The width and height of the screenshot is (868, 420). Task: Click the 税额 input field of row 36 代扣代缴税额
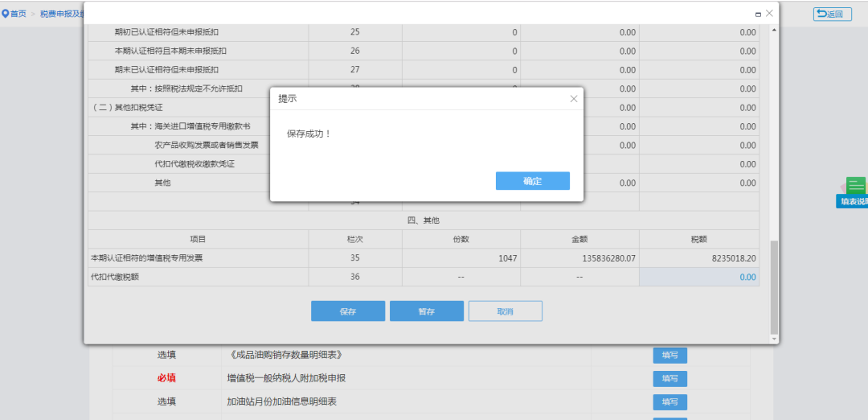(699, 277)
